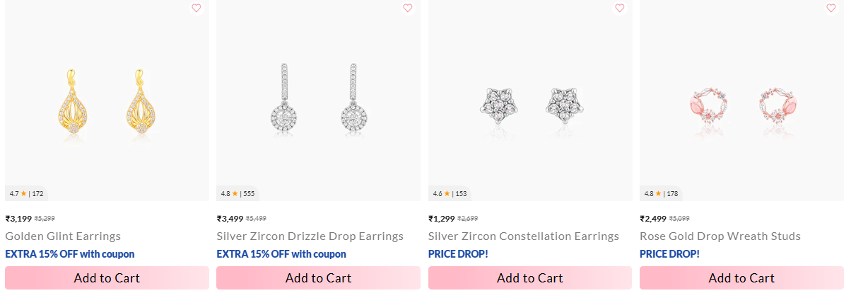The height and width of the screenshot is (298, 868).
Task: Favorite the Silver Zircon Constellation Earrings
Action: (x=620, y=8)
